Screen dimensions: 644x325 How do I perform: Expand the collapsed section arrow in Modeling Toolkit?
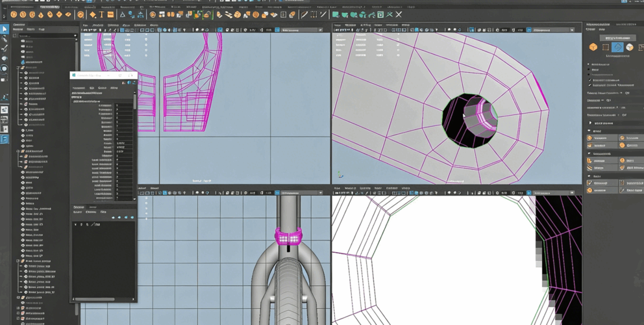tap(589, 123)
